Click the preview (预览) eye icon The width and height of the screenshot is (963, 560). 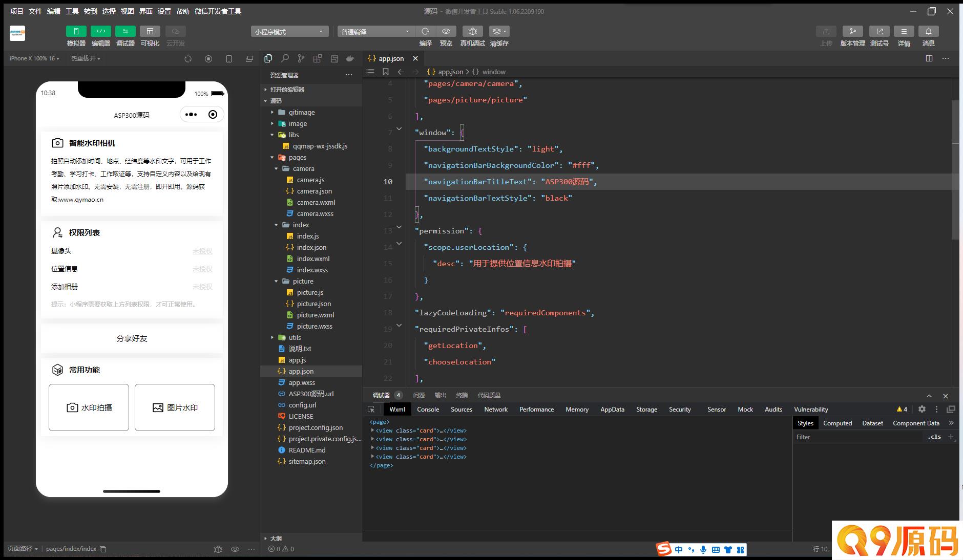pyautogui.click(x=446, y=31)
